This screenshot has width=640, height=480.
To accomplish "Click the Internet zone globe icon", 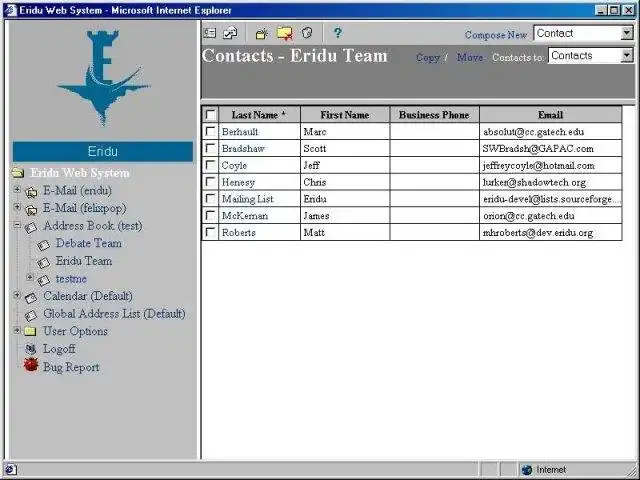I will pyautogui.click(x=527, y=470).
